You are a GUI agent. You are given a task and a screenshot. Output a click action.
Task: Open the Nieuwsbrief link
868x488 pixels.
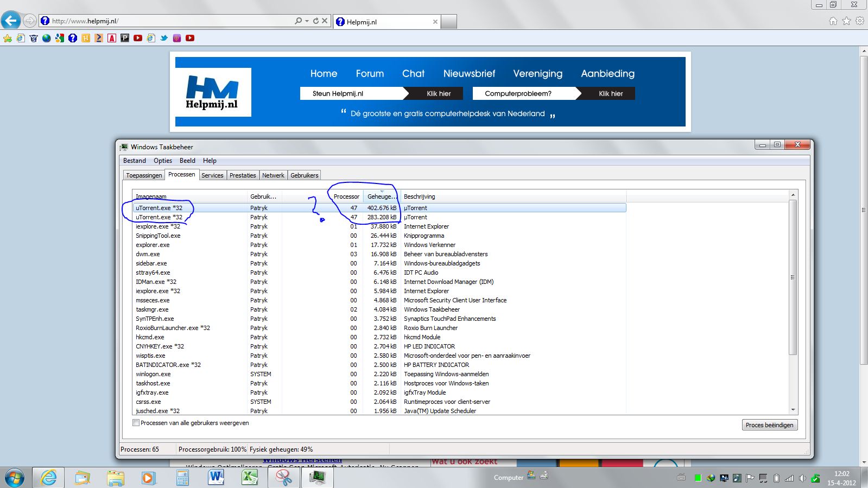point(469,74)
